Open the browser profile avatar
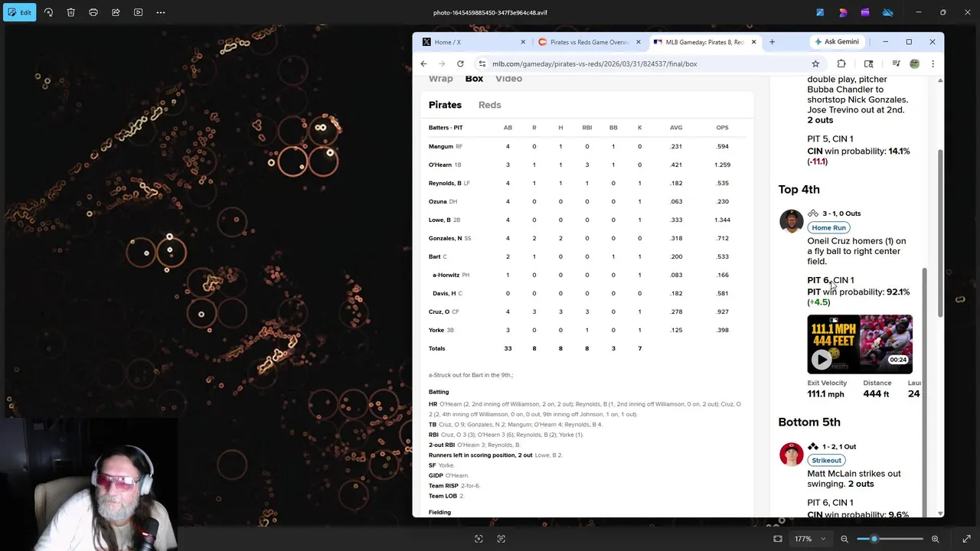 (x=914, y=64)
